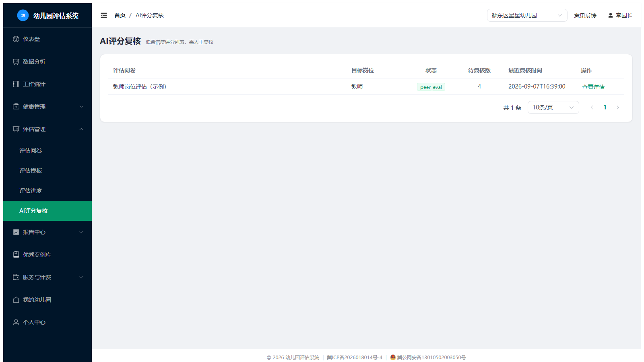This screenshot has height=362, width=644.
Task: Go to the previous pagination page arrow
Action: (x=592, y=107)
